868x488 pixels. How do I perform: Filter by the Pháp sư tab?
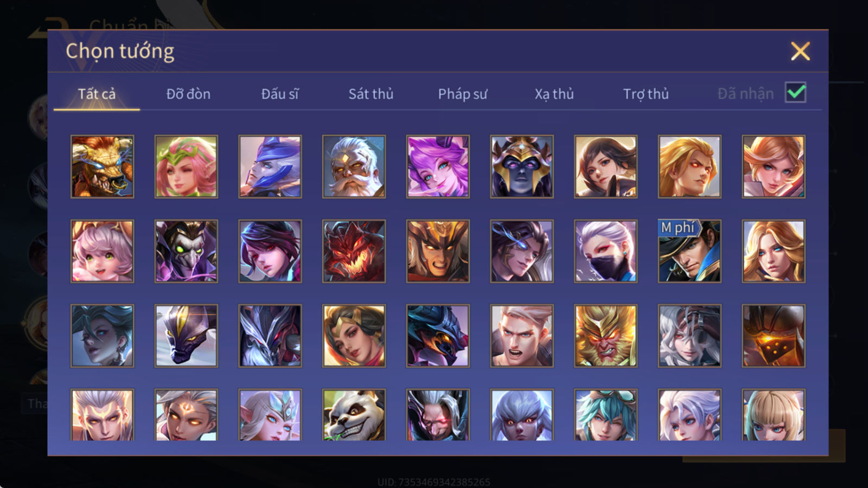[x=463, y=94]
